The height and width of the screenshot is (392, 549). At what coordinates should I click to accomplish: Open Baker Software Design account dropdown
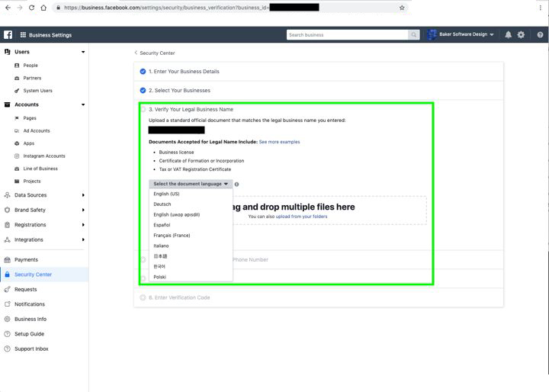pos(461,34)
